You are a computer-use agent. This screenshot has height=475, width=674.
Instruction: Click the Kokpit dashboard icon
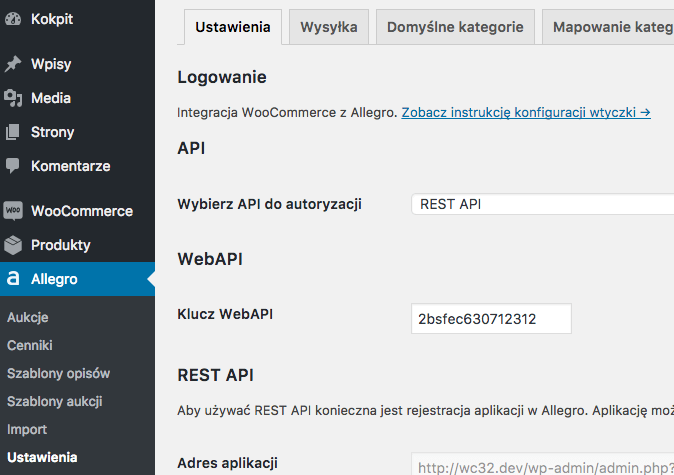(x=13, y=19)
